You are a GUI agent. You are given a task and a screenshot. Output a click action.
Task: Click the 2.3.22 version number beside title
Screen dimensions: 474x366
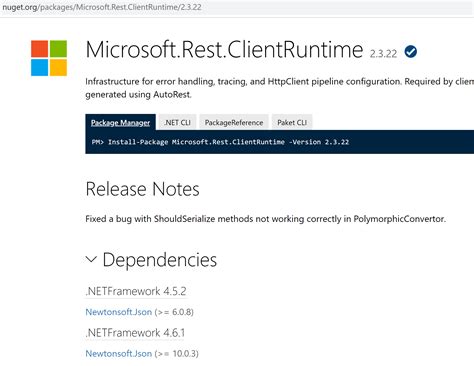point(383,54)
